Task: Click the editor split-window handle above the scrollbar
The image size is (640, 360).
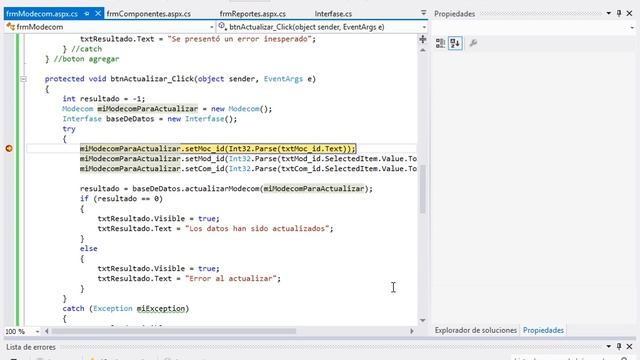Action: coord(423,39)
